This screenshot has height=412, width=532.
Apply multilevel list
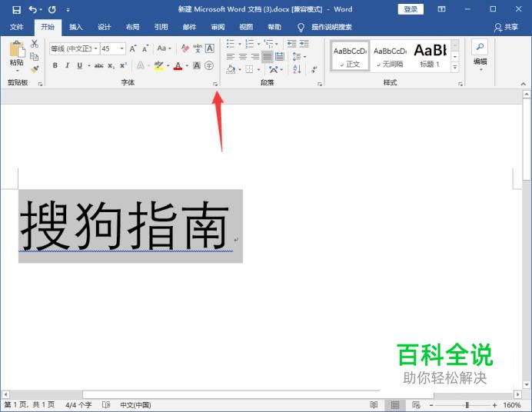pos(269,44)
